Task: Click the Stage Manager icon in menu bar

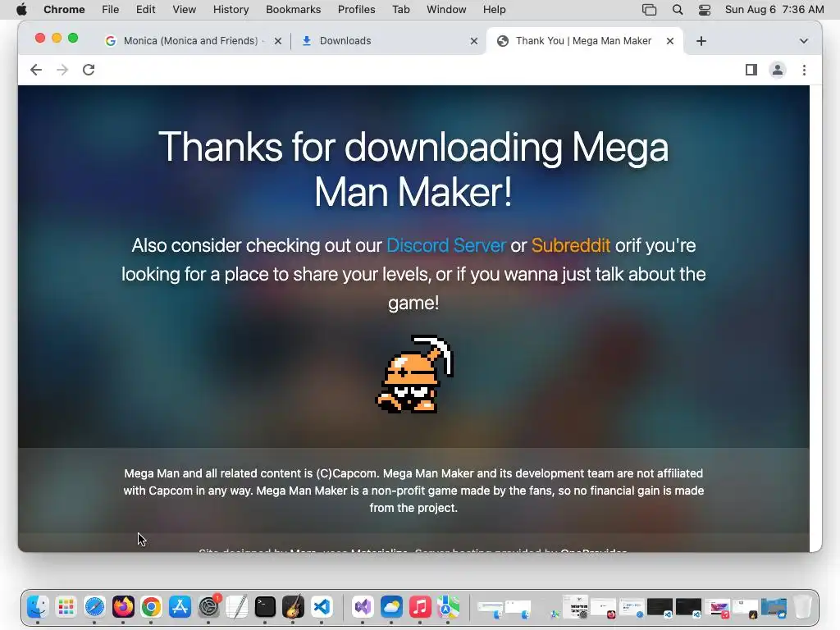Action: pos(650,10)
